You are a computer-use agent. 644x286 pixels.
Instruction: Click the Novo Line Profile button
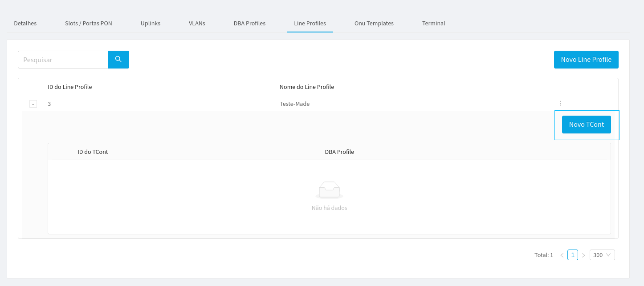click(586, 60)
